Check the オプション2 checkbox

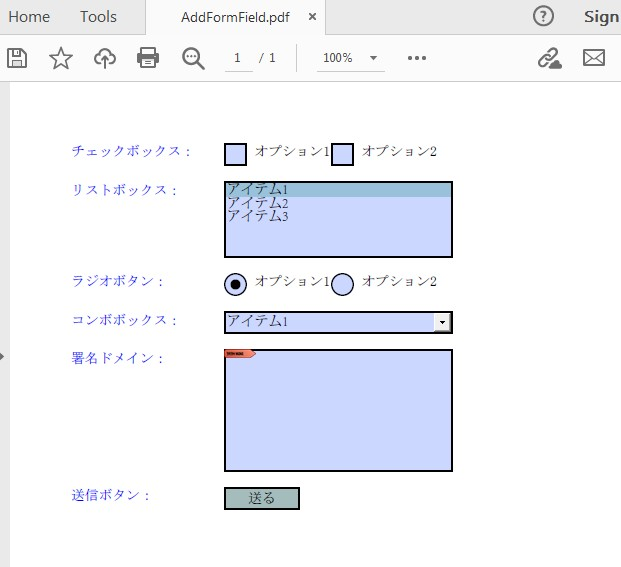coord(342,154)
